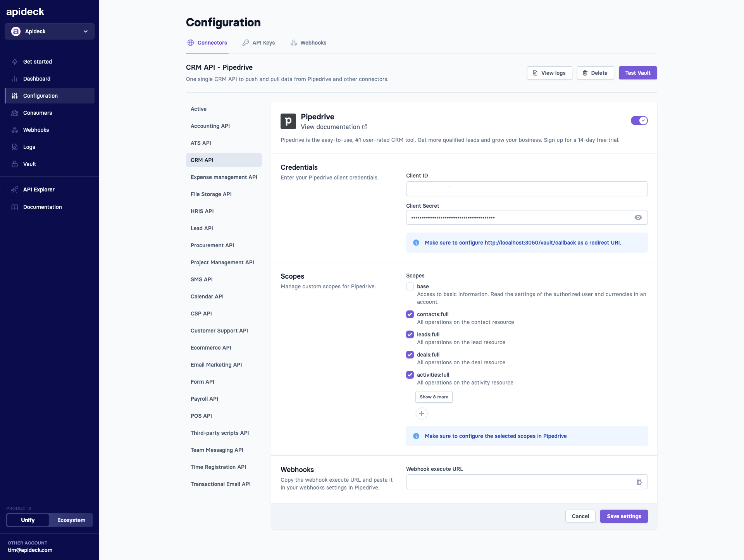Click the Configuration sliders icon
The height and width of the screenshot is (560, 744).
tap(15, 96)
